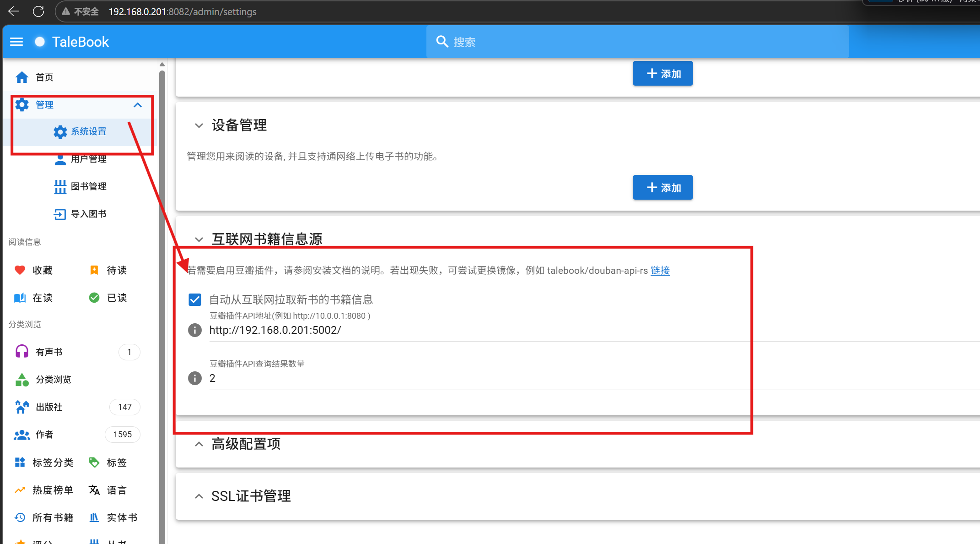Open the 链接 hyperlink for douban-api-rs
This screenshot has width=980, height=544.
pos(660,271)
